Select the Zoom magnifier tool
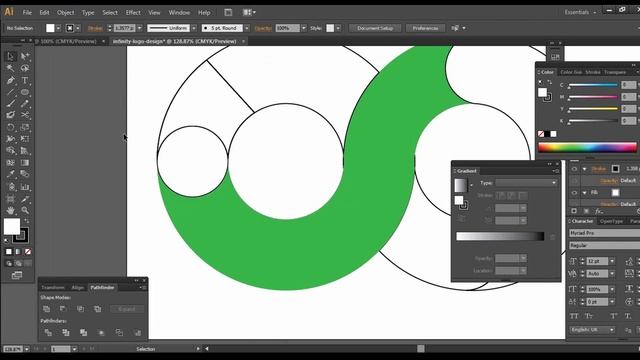 pyautogui.click(x=25, y=210)
